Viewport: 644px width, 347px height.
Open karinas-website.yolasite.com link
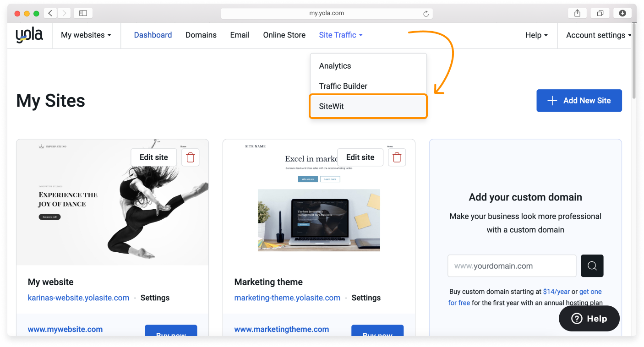pos(78,298)
